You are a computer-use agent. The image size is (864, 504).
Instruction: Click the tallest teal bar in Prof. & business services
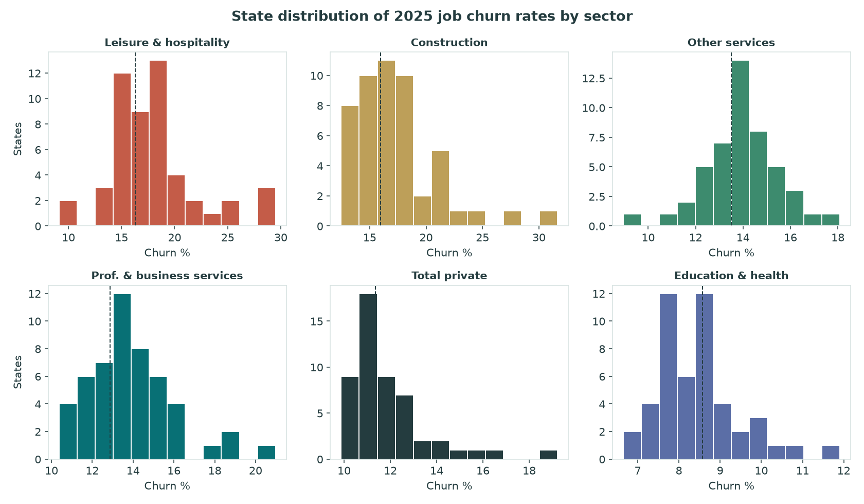point(122,376)
